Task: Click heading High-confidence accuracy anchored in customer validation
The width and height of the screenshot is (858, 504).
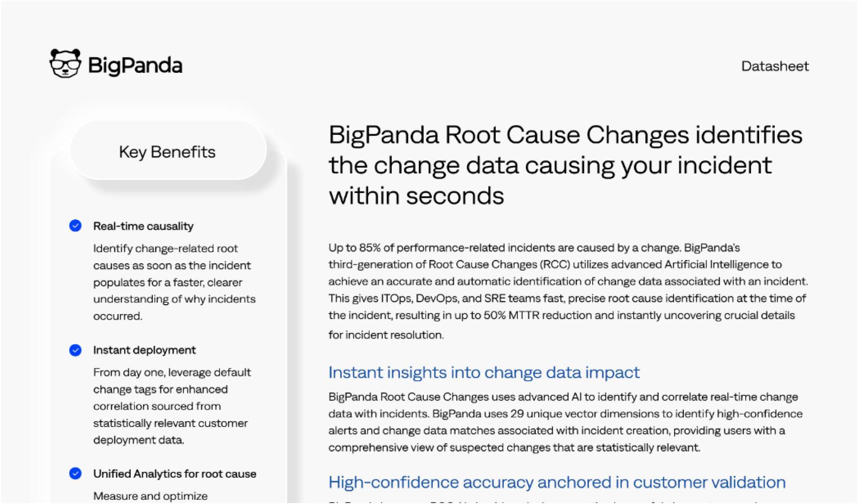Action: tap(557, 482)
